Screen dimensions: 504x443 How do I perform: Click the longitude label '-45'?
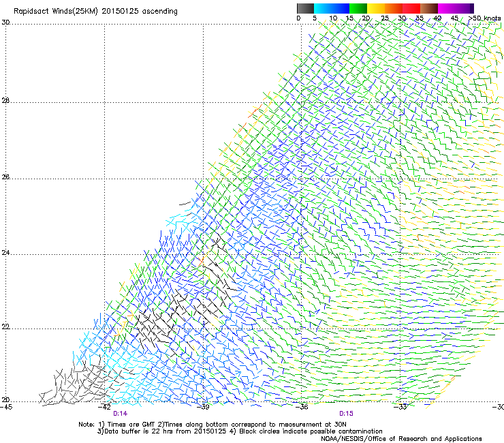(6, 407)
